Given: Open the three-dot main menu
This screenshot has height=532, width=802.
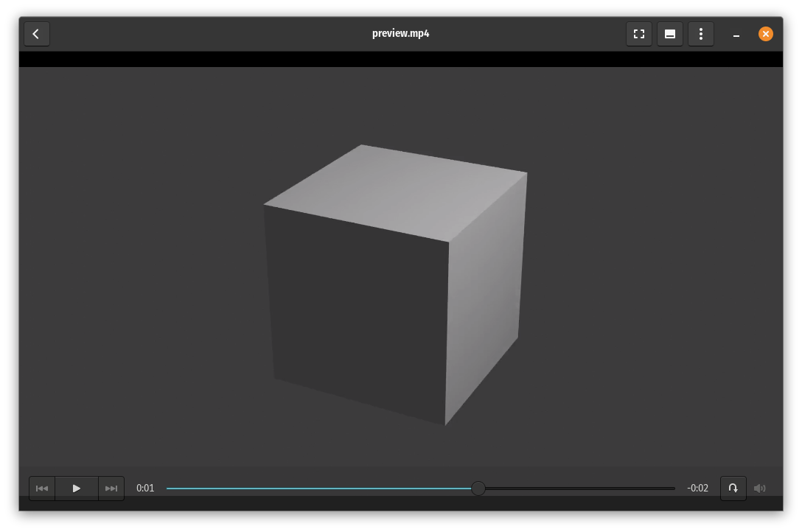Looking at the screenshot, I should pyautogui.click(x=700, y=34).
